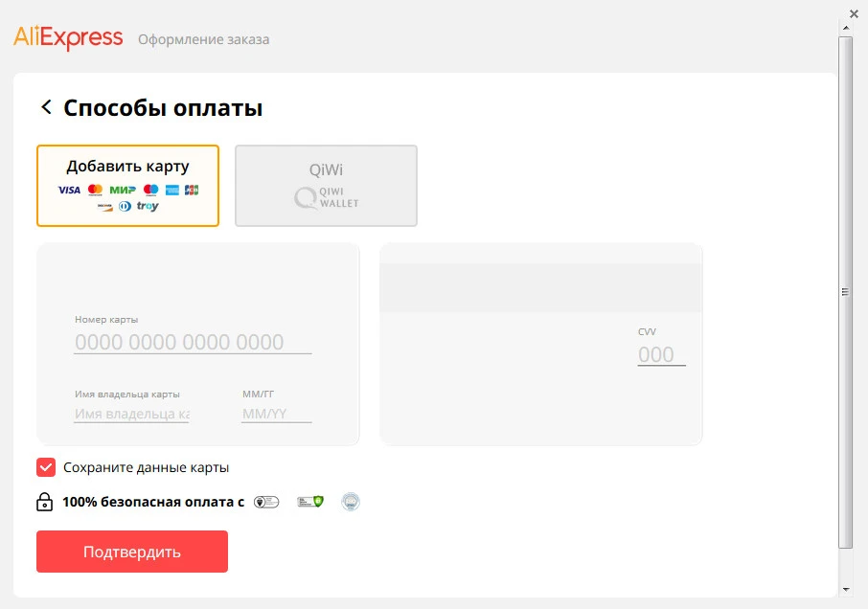Click the cardholder name input field
Image resolution: width=868 pixels, height=609 pixels.
pos(132,414)
